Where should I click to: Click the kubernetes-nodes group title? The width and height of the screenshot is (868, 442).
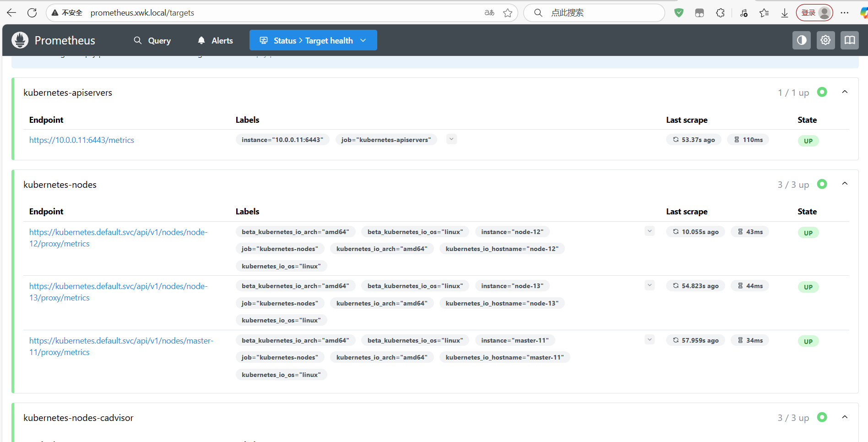60,185
